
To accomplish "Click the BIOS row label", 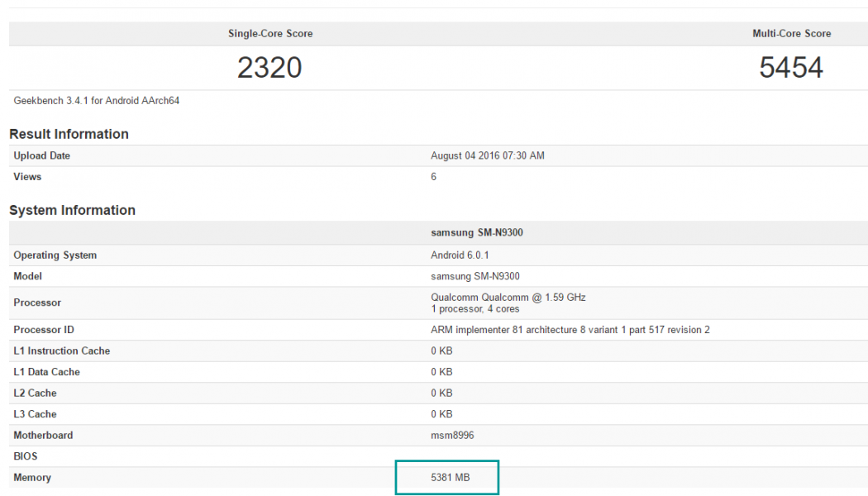I will [26, 456].
